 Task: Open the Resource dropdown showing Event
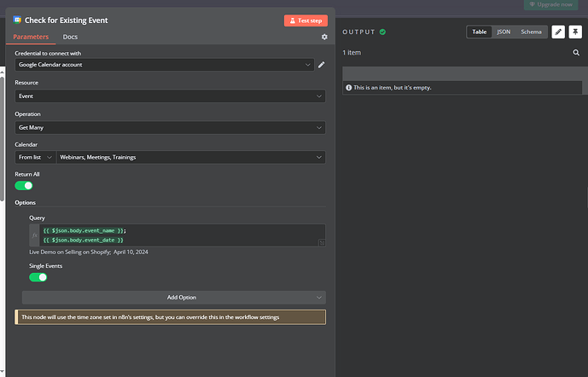coord(170,96)
